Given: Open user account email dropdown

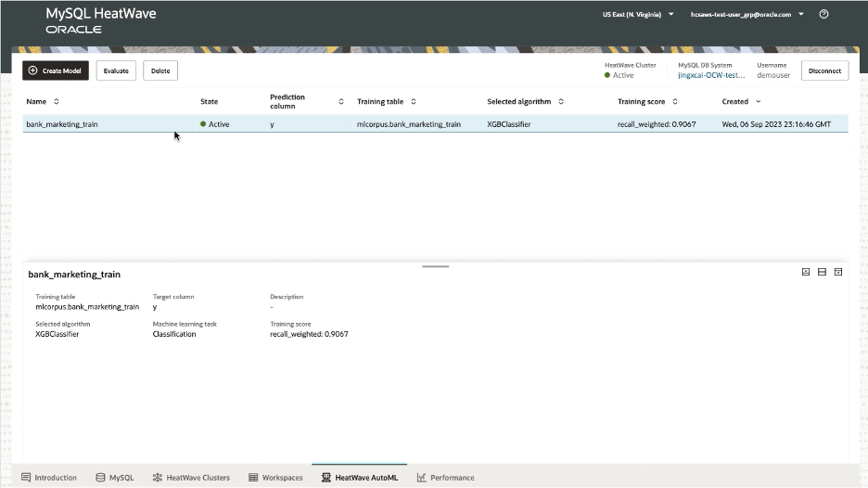Looking at the screenshot, I should coord(747,15).
